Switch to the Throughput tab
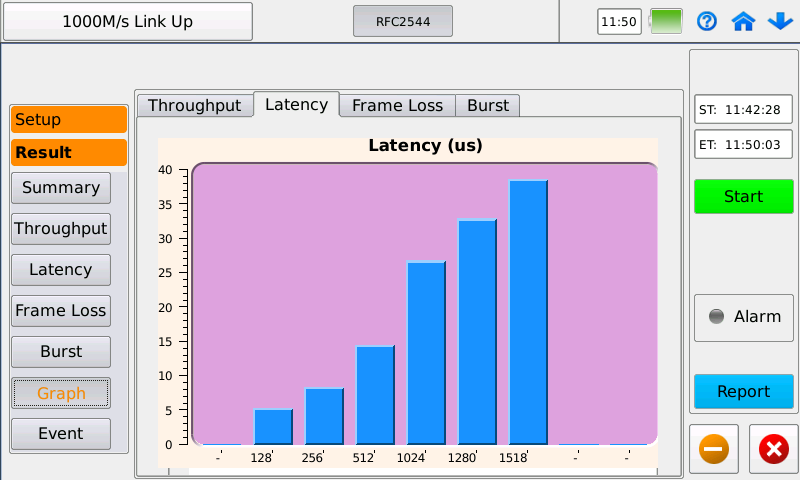The width and height of the screenshot is (800, 480). 194,105
